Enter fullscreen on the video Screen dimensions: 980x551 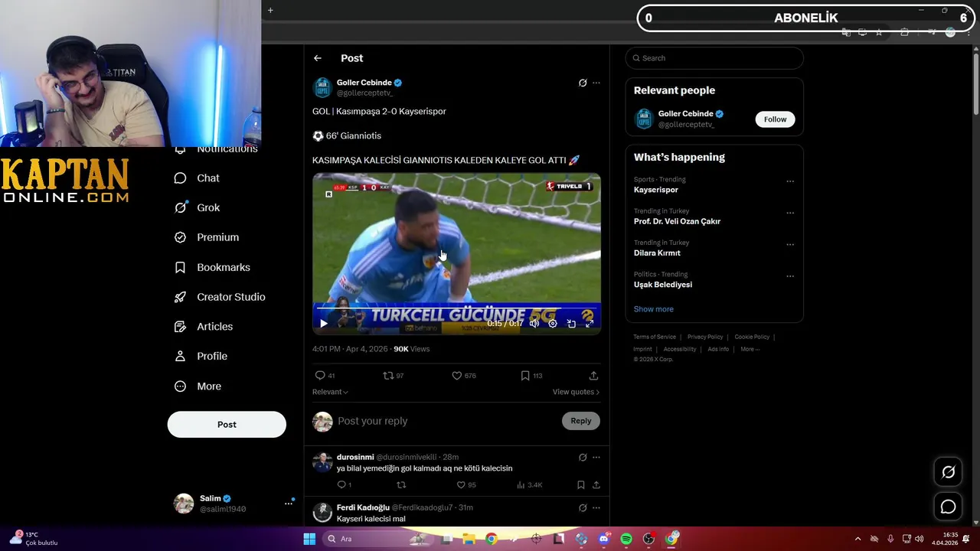[x=590, y=324]
